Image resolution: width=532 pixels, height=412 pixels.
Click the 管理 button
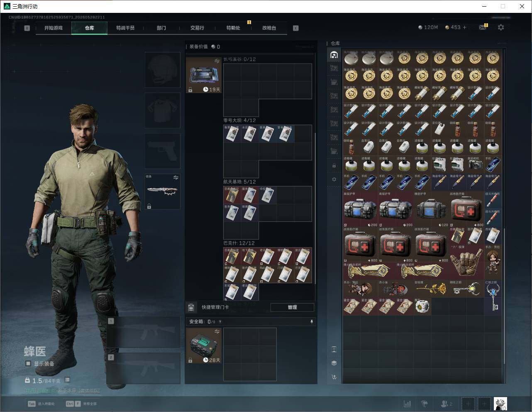292,307
